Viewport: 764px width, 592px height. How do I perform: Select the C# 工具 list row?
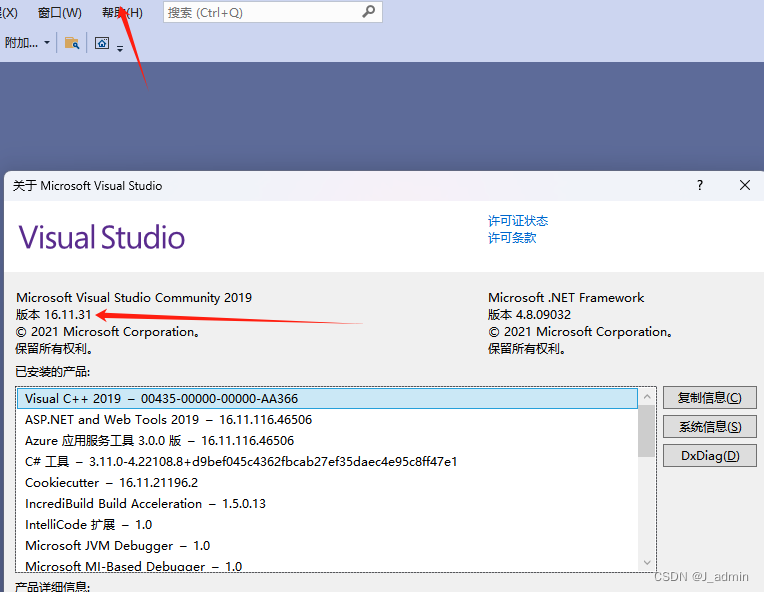coord(327,461)
